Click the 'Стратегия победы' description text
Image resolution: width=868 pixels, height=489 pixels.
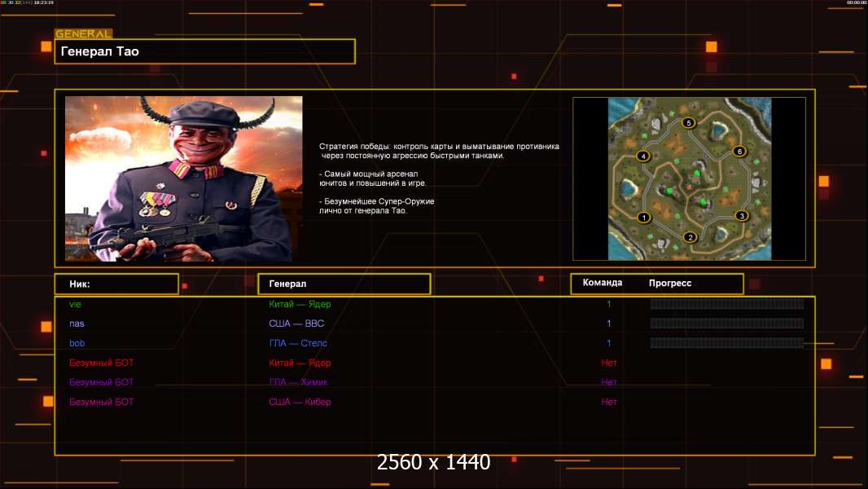click(439, 152)
